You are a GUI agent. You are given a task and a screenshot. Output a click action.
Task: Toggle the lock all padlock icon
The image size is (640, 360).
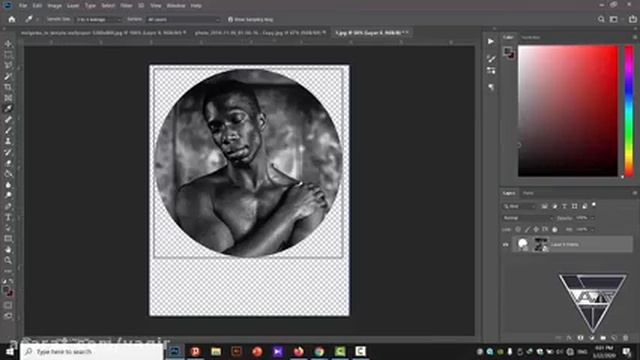(x=555, y=229)
